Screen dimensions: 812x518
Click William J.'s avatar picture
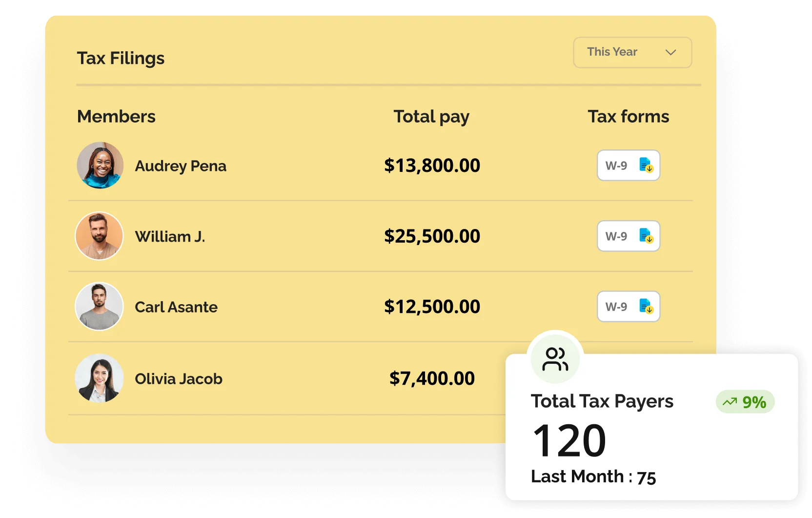click(100, 236)
